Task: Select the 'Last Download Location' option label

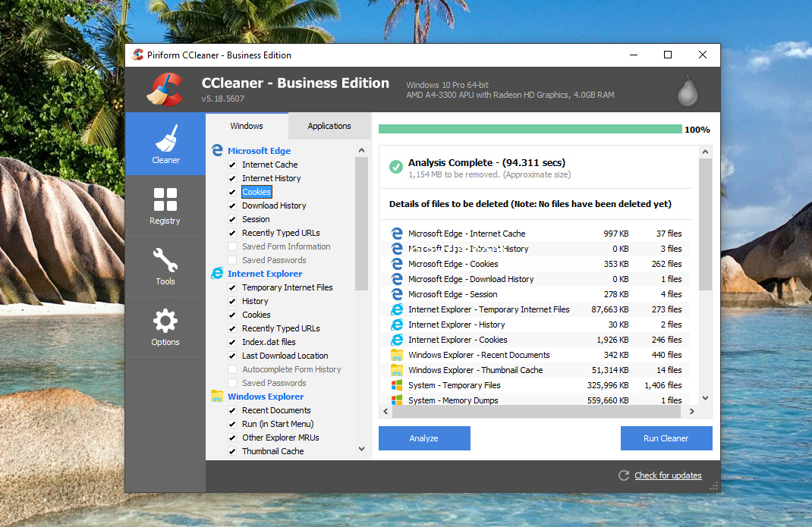Action: [x=285, y=356]
